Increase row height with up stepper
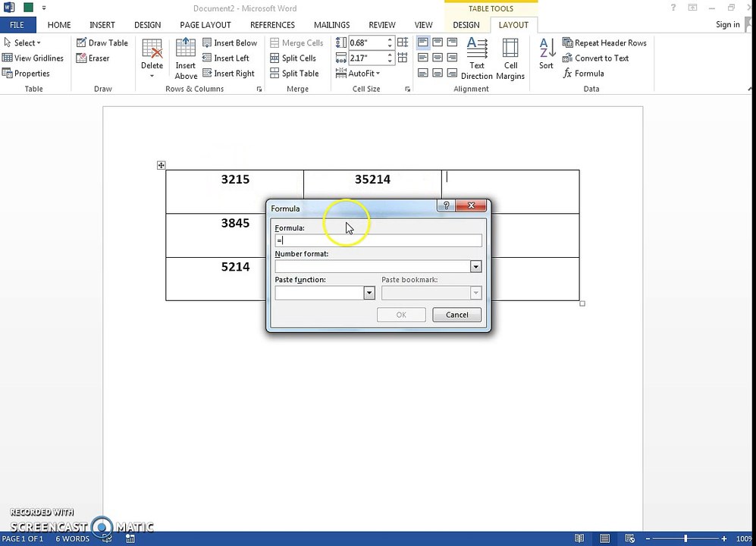This screenshot has width=756, height=546. click(390, 40)
